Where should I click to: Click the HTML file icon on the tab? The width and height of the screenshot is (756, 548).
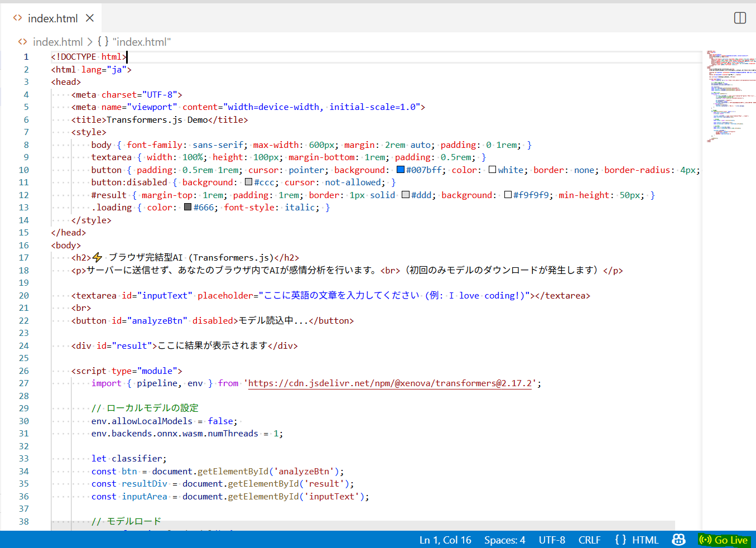(x=17, y=18)
